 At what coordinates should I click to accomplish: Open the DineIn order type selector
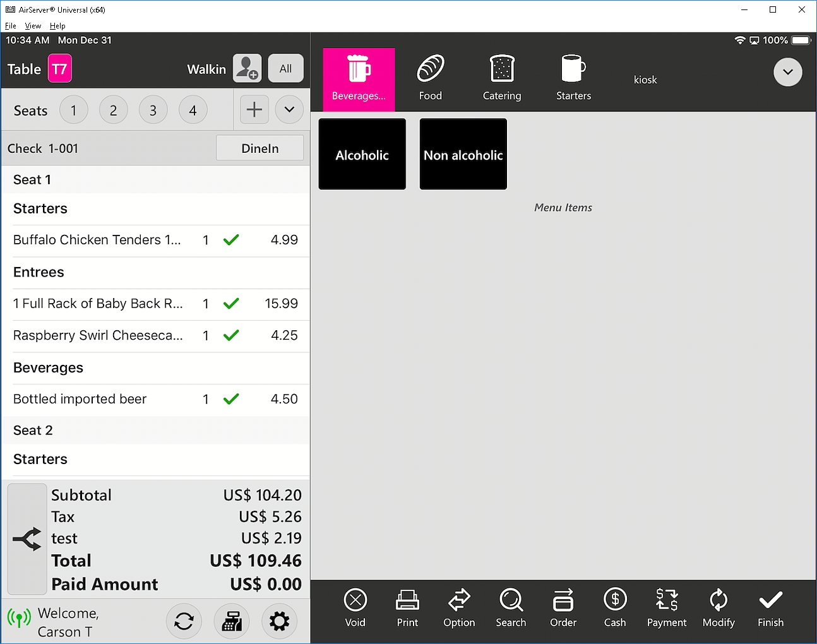(x=259, y=148)
